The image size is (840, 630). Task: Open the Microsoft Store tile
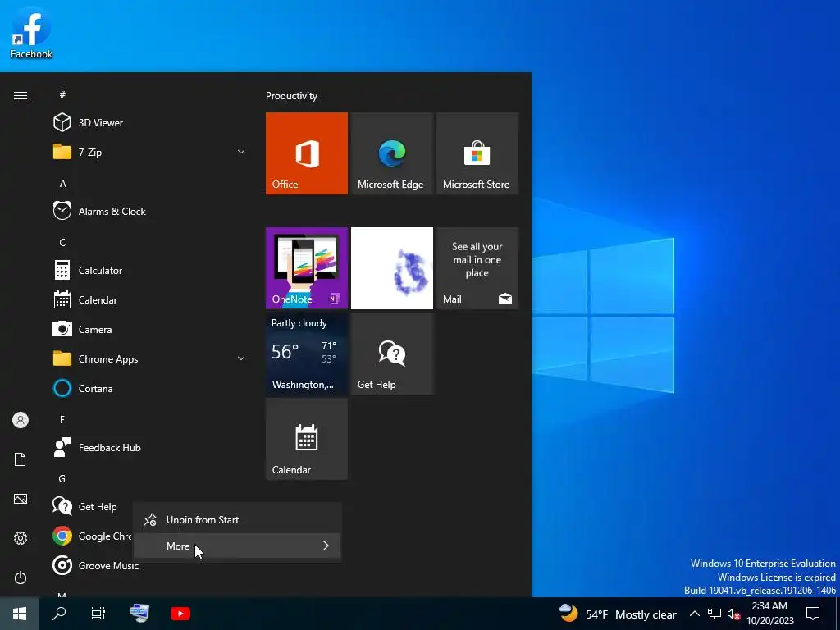(477, 153)
